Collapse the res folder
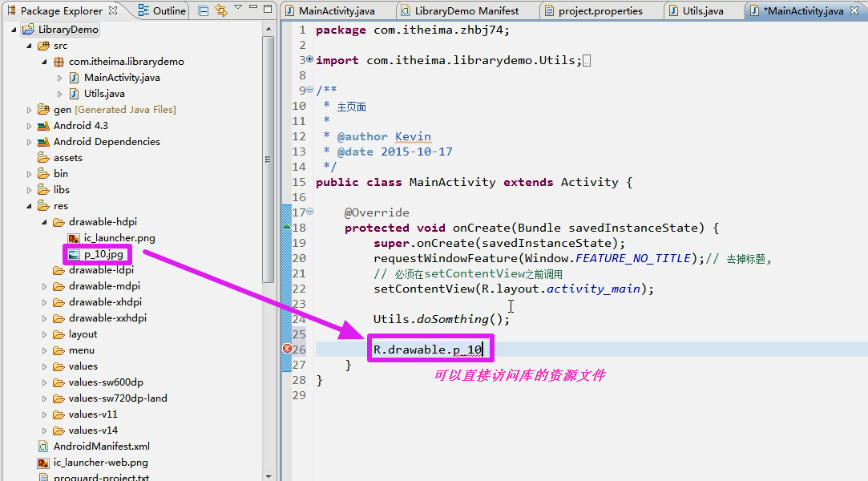Screen dimensions: 868x481 point(30,206)
